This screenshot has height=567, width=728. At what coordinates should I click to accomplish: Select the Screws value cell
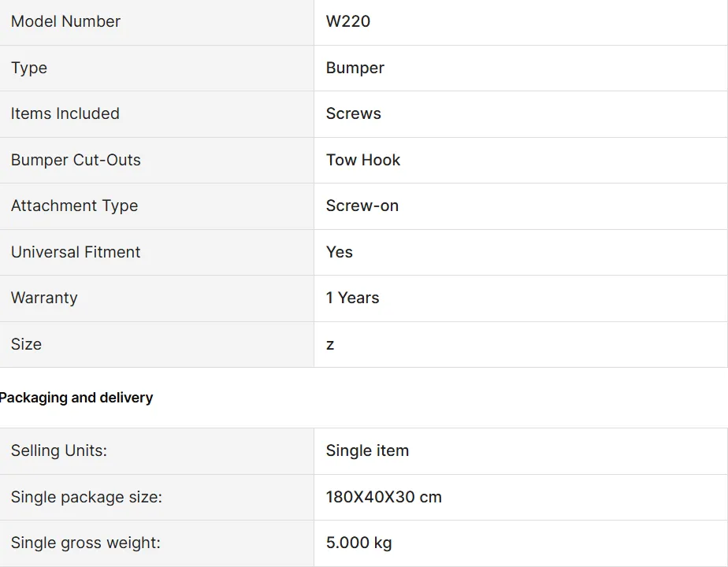pos(354,113)
